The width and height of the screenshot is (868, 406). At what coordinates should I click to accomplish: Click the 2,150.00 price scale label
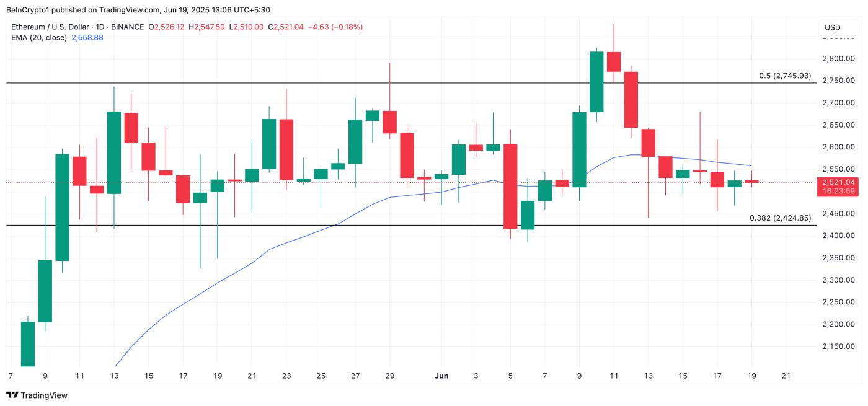(838, 346)
